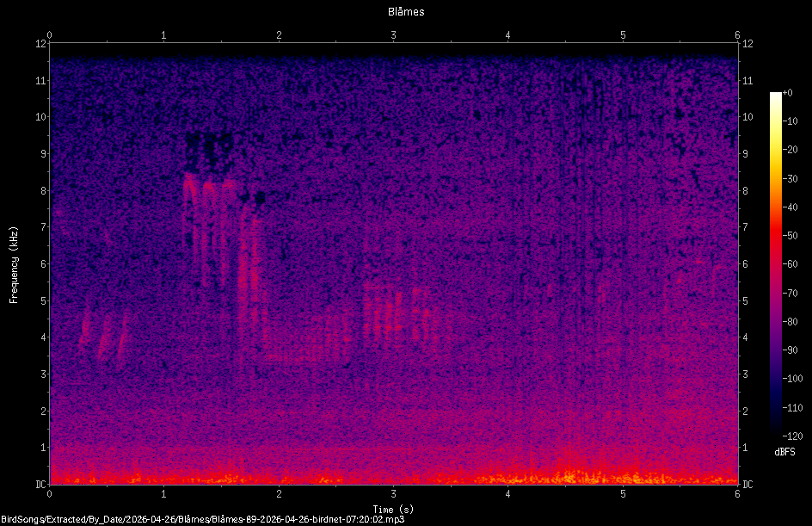Click the -120 value on the dBFS scale
Screen dimensions: 812x526
click(x=792, y=436)
